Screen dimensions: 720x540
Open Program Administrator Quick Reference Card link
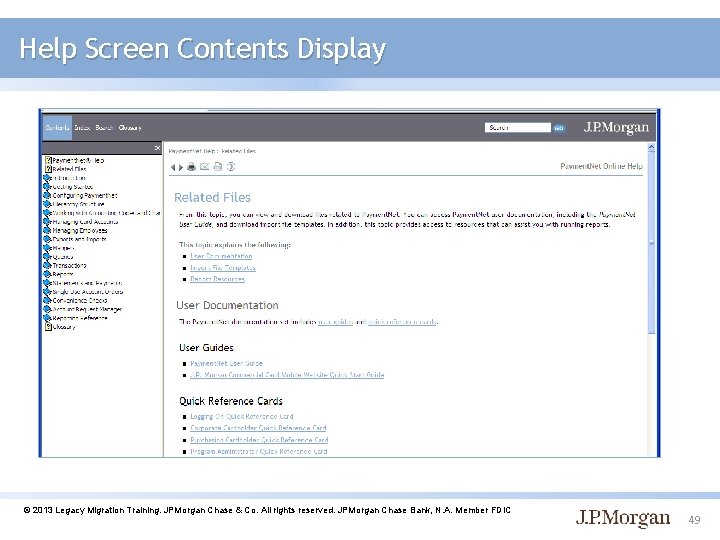pos(259,451)
